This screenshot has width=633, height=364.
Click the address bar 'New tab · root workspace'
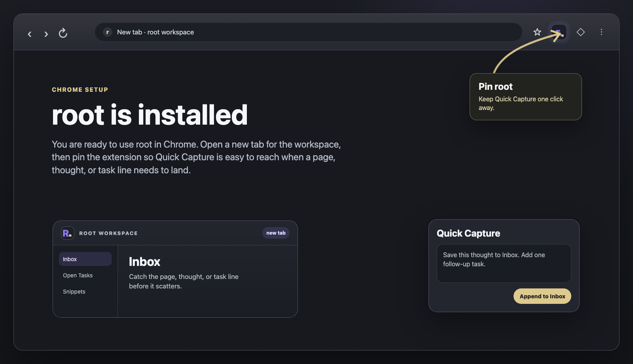tap(309, 32)
